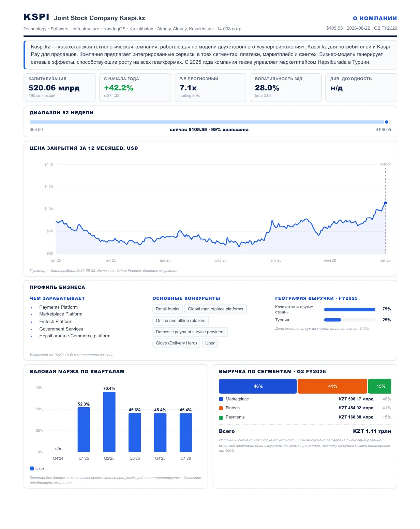420x529 pixels.
Task: Select the Retail banks competitor tag
Action: (167, 309)
